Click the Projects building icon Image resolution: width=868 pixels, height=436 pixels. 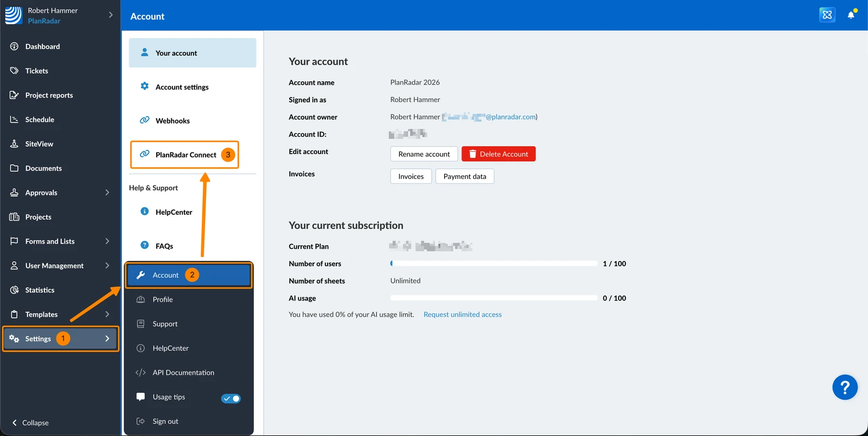tap(15, 217)
